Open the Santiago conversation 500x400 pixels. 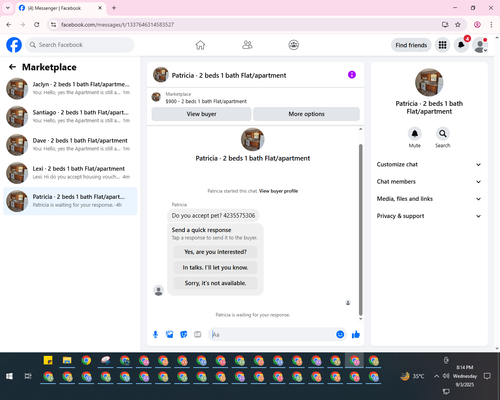[x=70, y=117]
